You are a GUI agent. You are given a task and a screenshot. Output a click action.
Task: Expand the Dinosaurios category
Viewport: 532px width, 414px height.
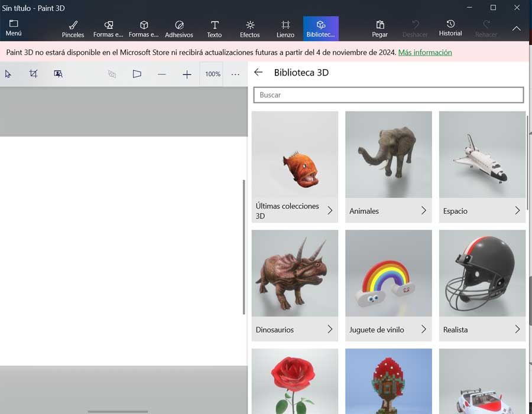[x=331, y=330]
